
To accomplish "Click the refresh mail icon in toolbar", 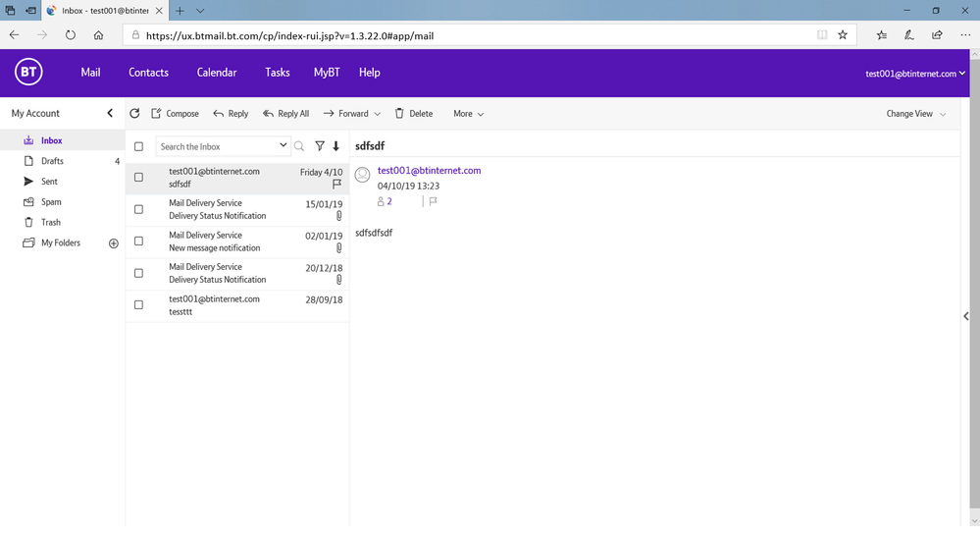I will click(134, 114).
